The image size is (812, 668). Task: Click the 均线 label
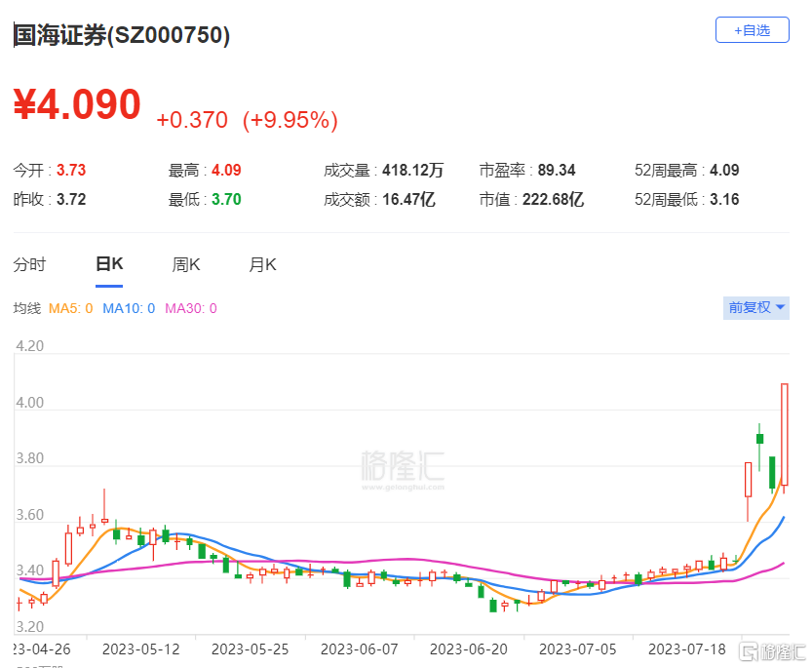(27, 308)
